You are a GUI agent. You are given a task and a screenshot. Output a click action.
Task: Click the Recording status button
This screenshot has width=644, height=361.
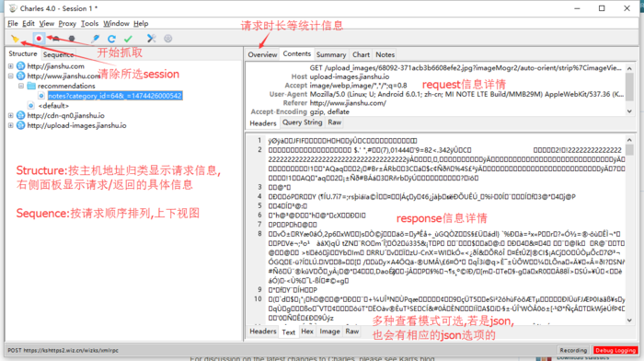point(573,350)
